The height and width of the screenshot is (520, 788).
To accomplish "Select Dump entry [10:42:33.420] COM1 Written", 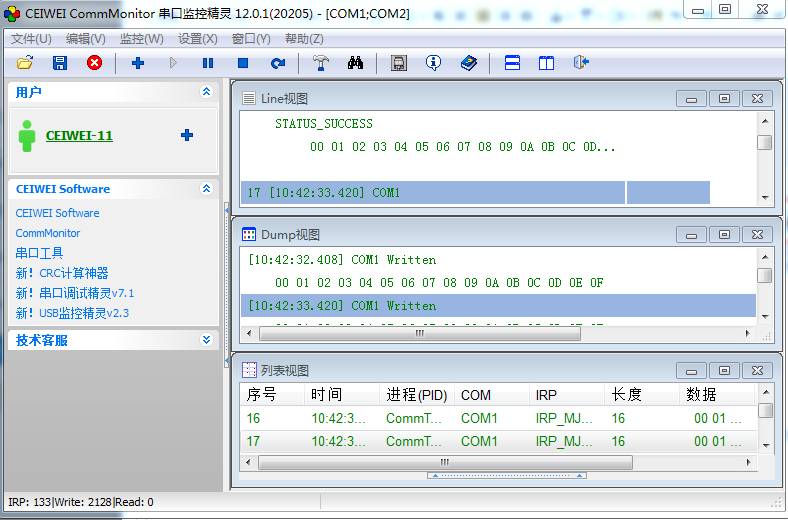I will tap(498, 305).
